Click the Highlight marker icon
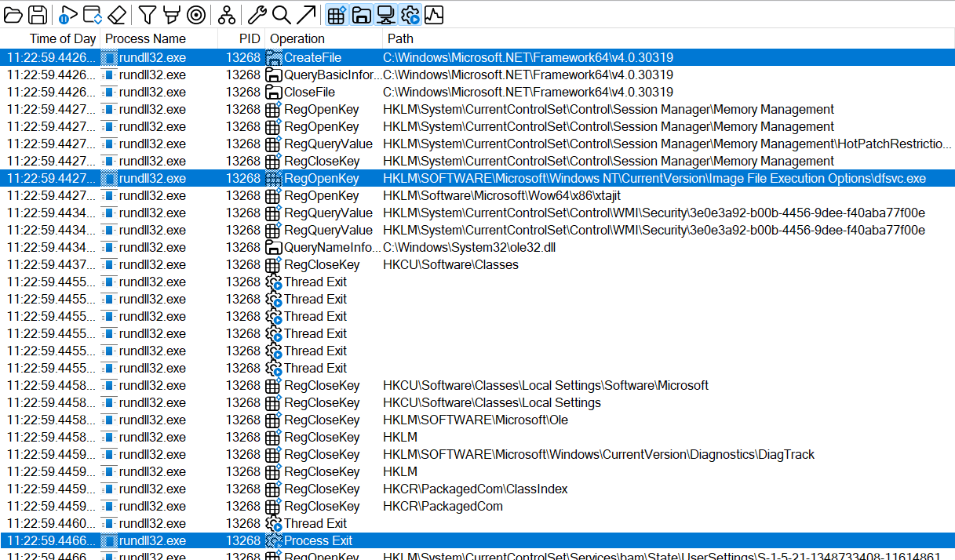This screenshot has width=955, height=560. [x=171, y=14]
